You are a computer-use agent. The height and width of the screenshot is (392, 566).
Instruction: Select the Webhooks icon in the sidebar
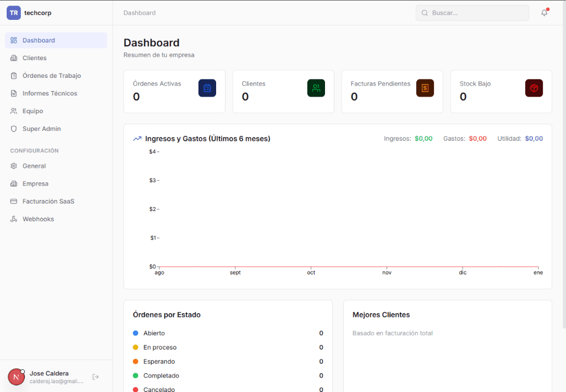[x=13, y=219]
